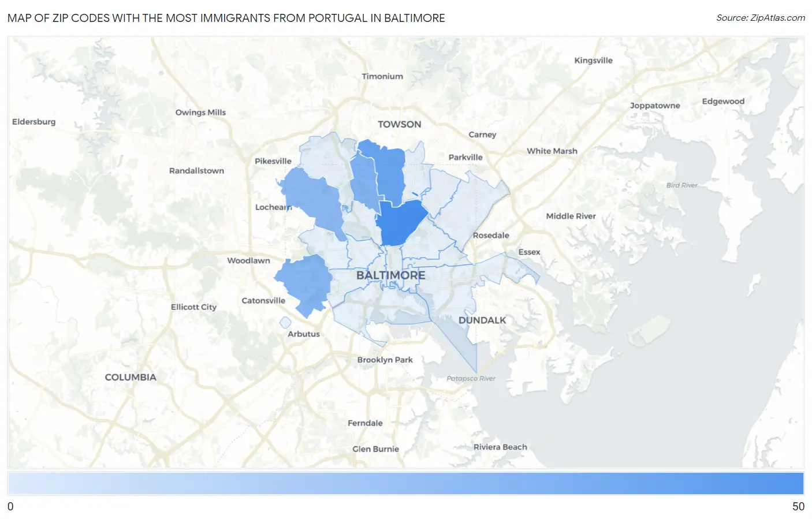The height and width of the screenshot is (519, 812).
Task: Click the legend maximum value 50
Action: click(x=798, y=507)
